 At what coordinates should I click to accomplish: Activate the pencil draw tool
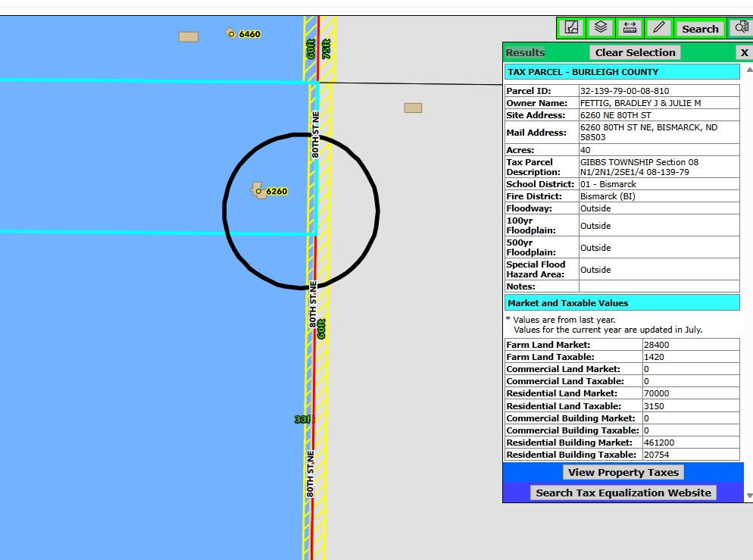[x=659, y=28]
